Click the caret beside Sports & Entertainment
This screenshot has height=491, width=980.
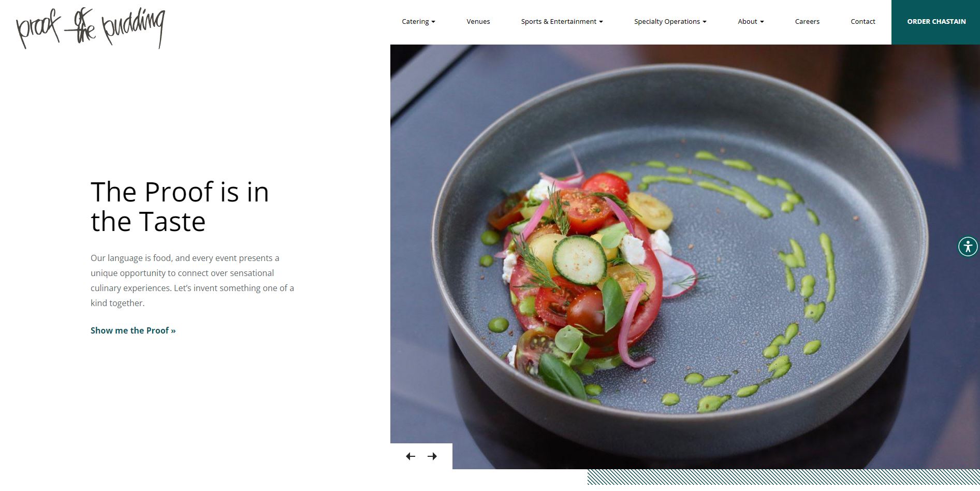tap(601, 22)
